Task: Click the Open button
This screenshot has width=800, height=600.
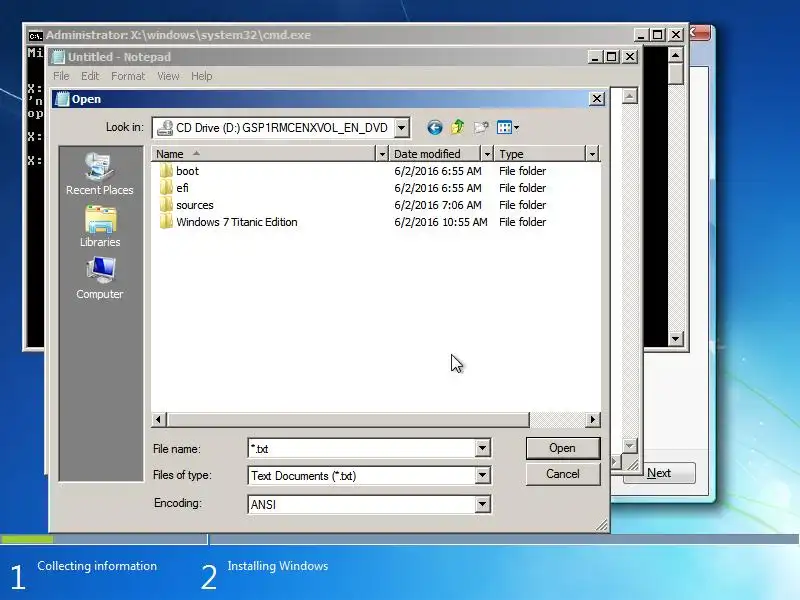Action: (x=563, y=448)
